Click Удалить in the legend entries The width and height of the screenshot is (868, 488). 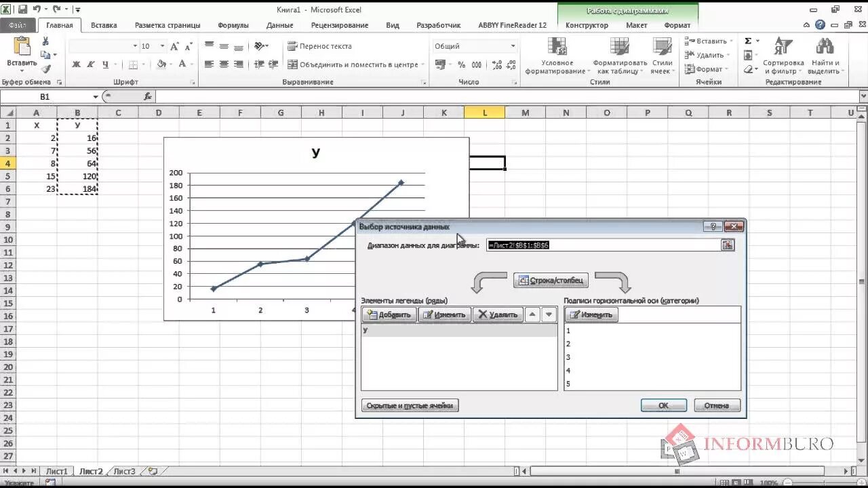498,314
